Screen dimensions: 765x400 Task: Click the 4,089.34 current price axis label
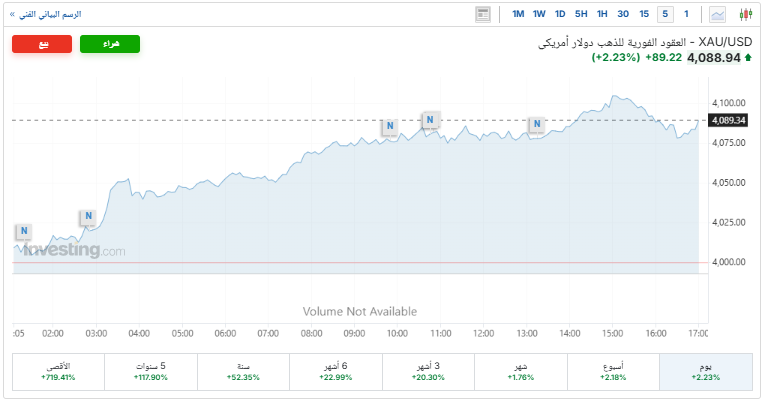click(x=729, y=121)
